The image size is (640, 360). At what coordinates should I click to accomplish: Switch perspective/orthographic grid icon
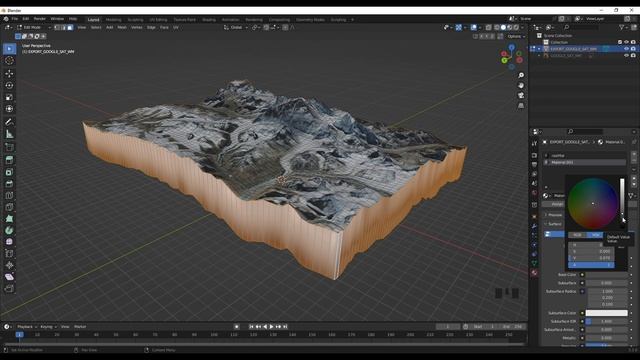tap(521, 106)
